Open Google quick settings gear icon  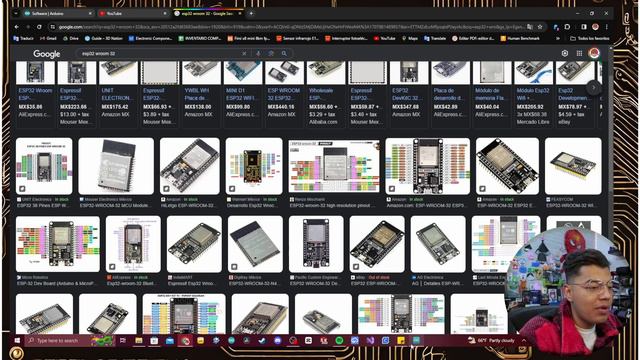[564, 53]
